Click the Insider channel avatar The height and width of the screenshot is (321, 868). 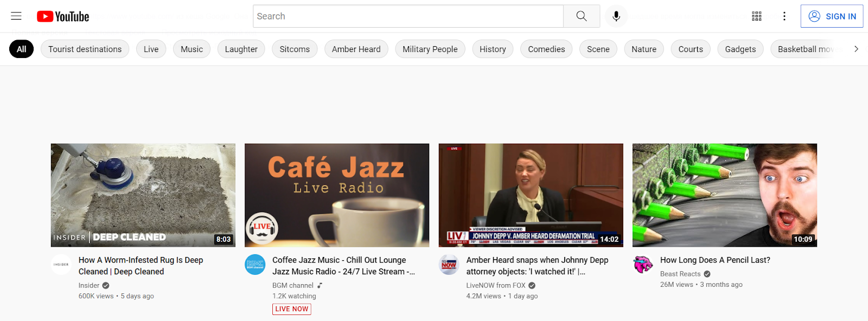tap(61, 265)
